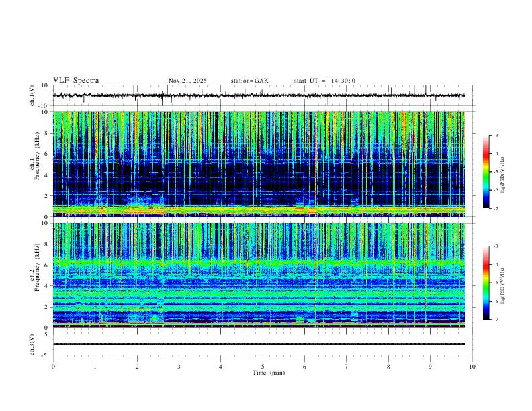The image size is (532, 411).
Task: Click the "4" kHz tick on ch.2 frequency axis
Action: pyautogui.click(x=47, y=286)
